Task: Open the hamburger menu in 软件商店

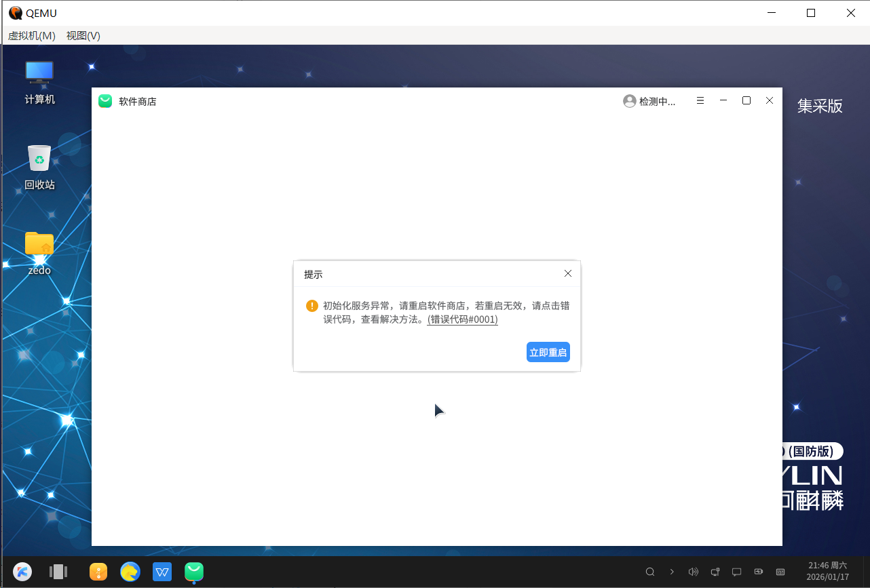Action: coord(700,100)
